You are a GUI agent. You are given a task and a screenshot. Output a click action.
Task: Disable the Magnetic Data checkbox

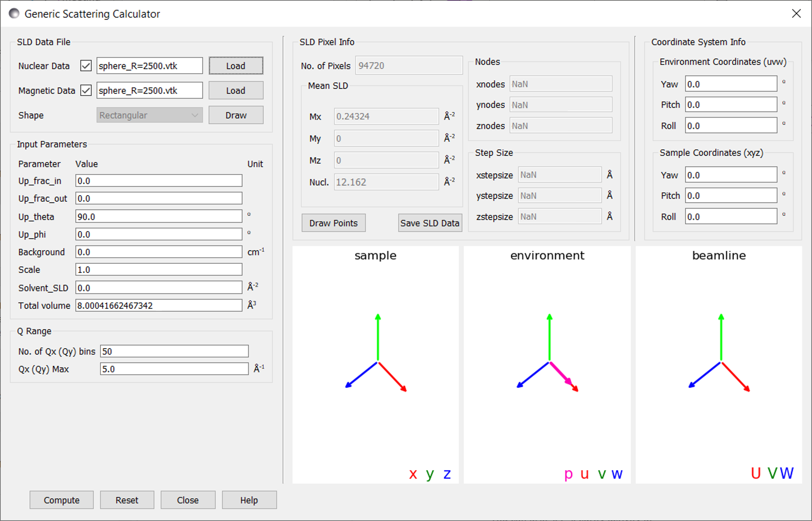[86, 90]
